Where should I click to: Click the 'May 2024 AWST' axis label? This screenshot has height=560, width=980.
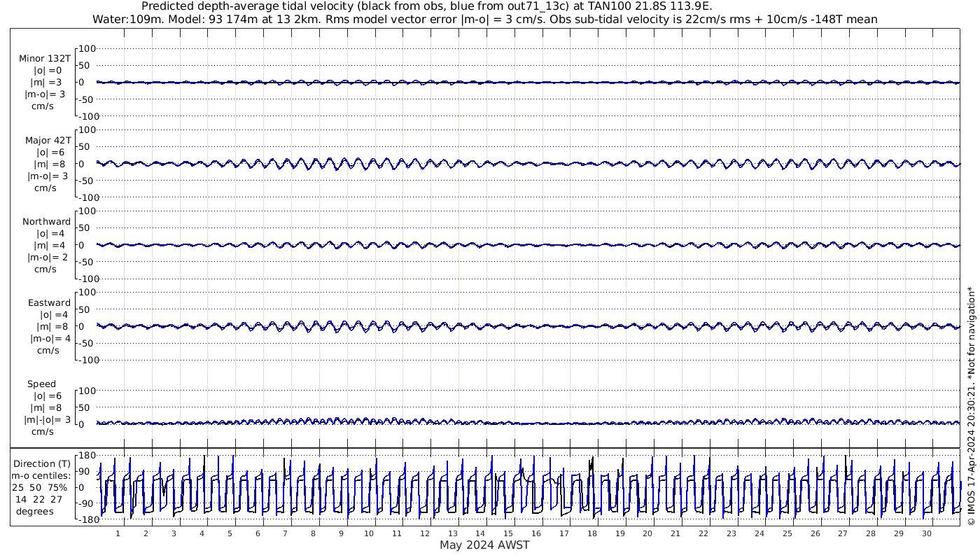[484, 545]
